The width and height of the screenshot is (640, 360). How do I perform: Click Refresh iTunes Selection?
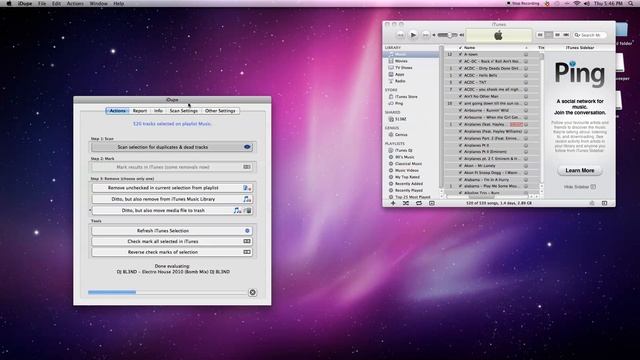[172, 231]
